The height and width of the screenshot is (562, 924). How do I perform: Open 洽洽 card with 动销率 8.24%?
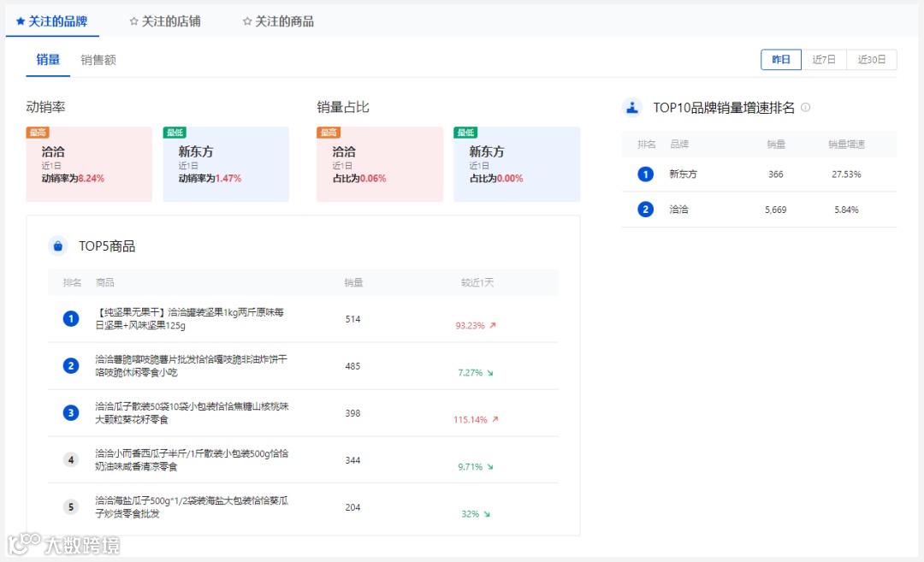[x=89, y=164]
